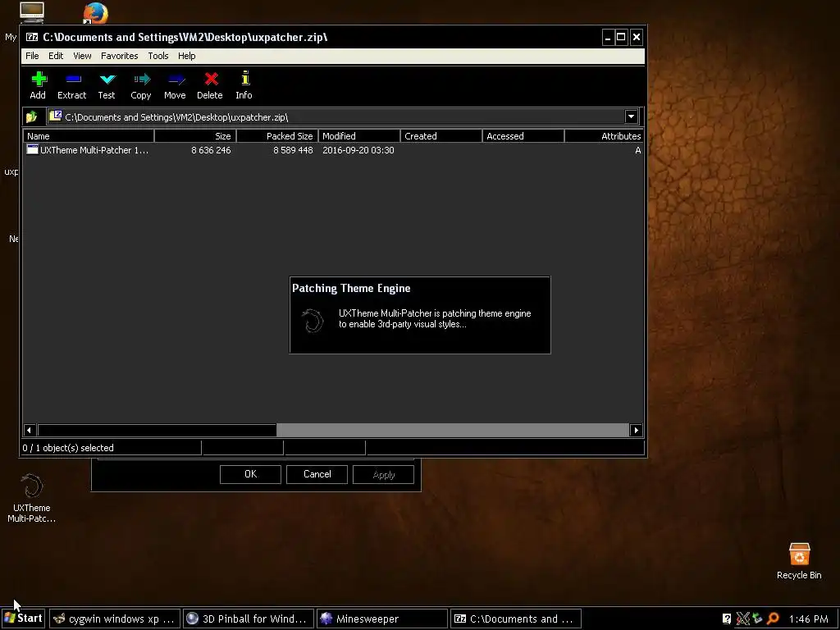Switch to cygwin windows xp taskbar item
This screenshot has width=840, height=630.
(115, 619)
